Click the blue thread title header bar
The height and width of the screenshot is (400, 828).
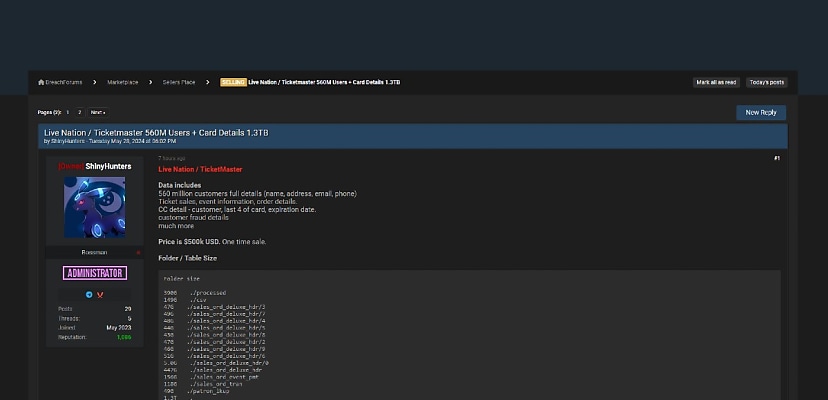pyautogui.click(x=412, y=136)
